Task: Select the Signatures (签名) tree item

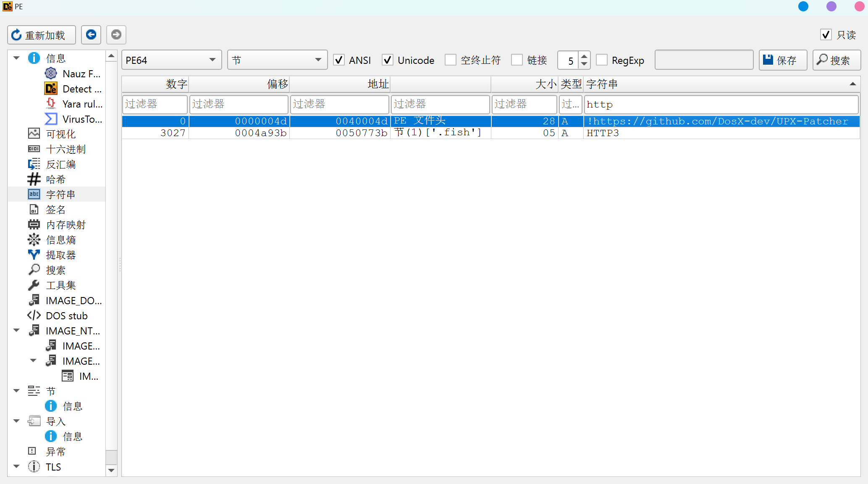Action: (55, 210)
